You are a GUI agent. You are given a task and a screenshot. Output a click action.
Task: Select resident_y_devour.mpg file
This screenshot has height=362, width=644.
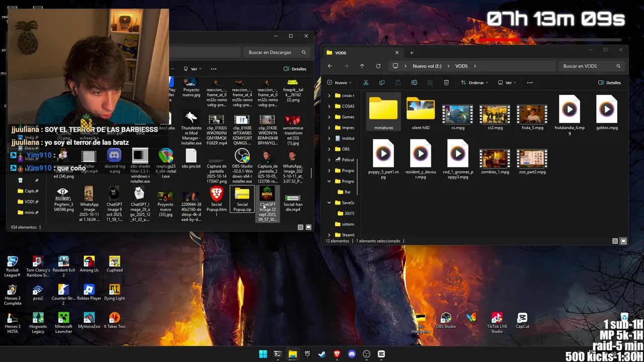(x=421, y=159)
